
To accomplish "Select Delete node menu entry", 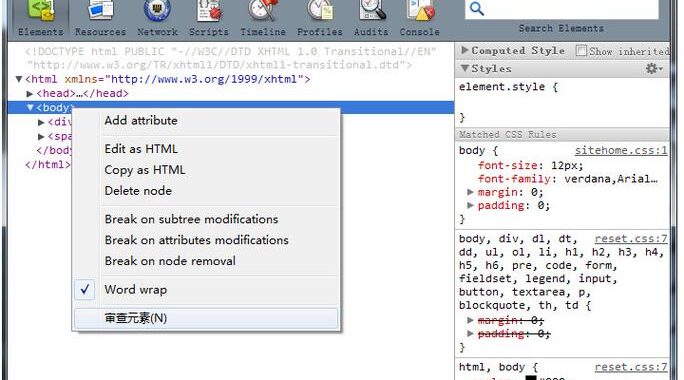I will (138, 191).
